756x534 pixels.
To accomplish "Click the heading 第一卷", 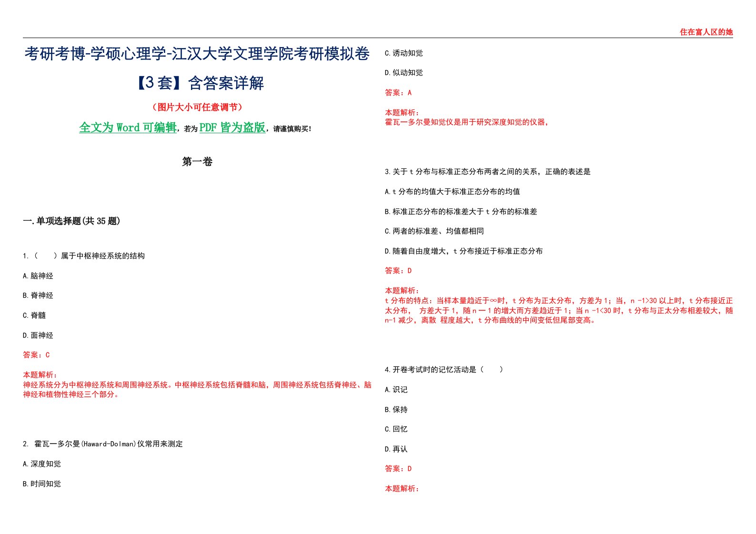I will [x=197, y=162].
